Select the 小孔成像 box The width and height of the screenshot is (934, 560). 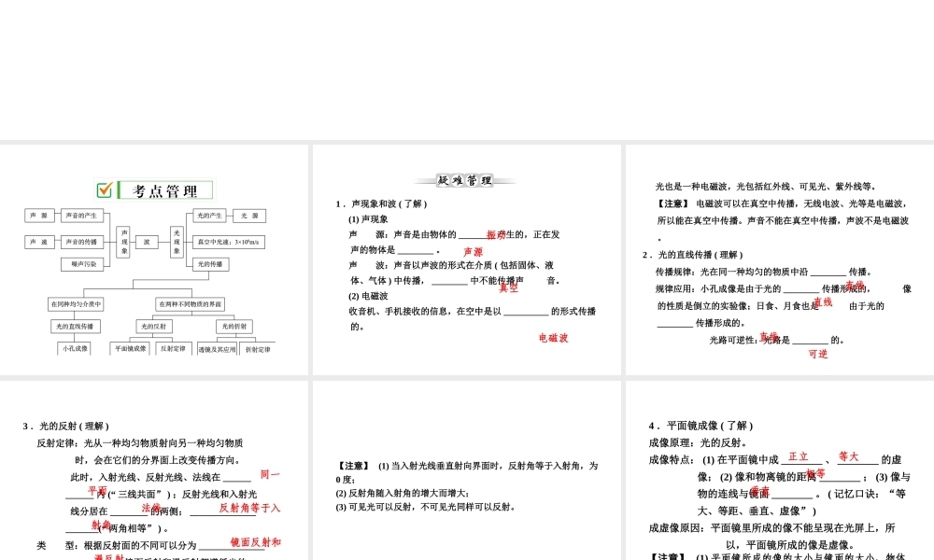[x=75, y=348]
